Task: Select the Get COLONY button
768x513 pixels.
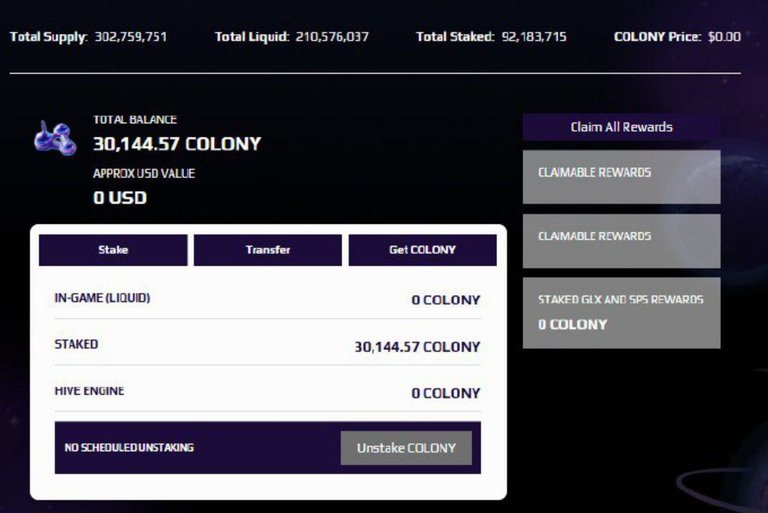Action: click(423, 250)
